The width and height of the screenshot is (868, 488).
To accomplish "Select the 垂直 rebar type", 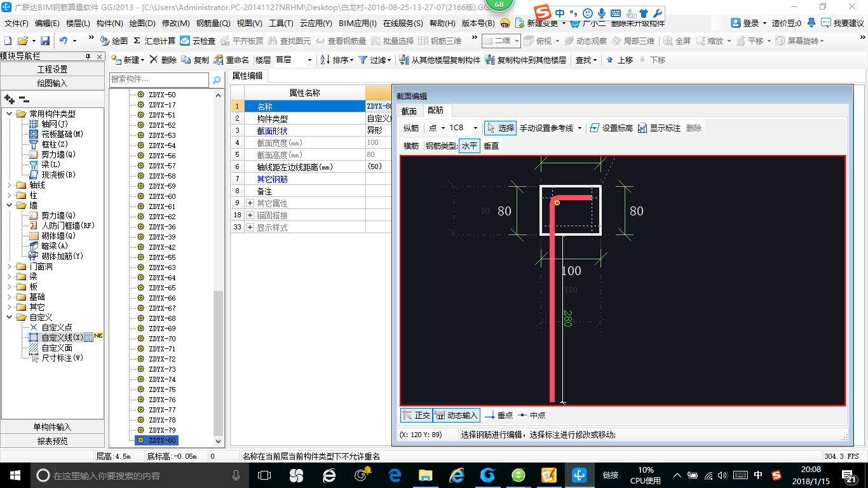I will (x=491, y=146).
